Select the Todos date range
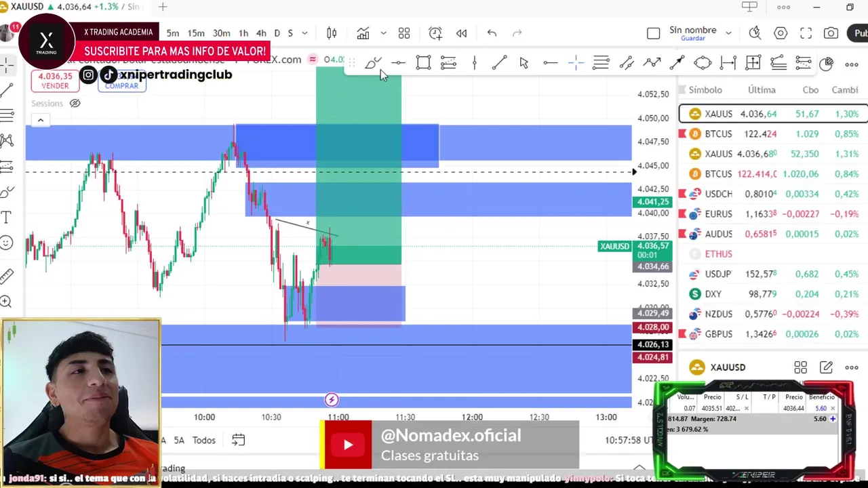The height and width of the screenshot is (488, 868). [203, 441]
